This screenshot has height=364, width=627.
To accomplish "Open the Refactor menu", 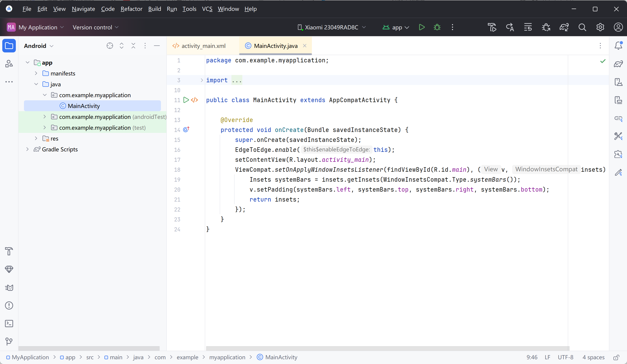I will [x=131, y=9].
